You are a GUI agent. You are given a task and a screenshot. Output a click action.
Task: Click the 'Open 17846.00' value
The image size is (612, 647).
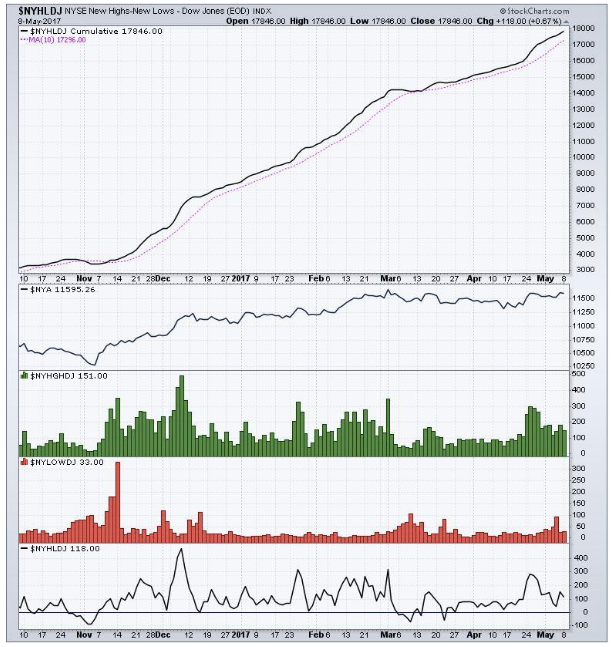(x=255, y=21)
